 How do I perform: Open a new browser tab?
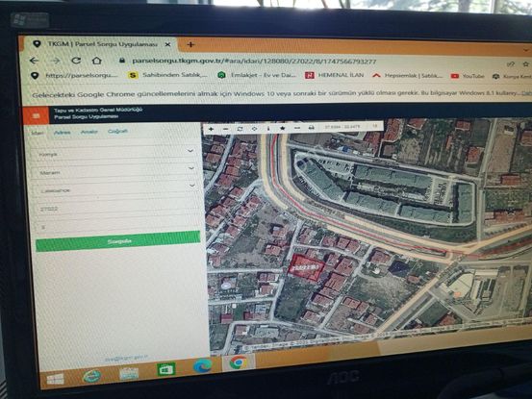pyautogui.click(x=190, y=44)
